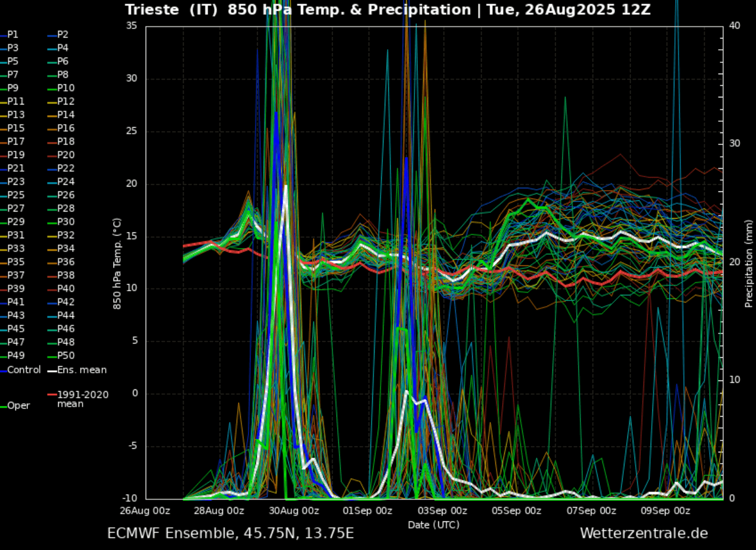Click the P10 legend entry
This screenshot has width=756, height=550.
(61, 88)
